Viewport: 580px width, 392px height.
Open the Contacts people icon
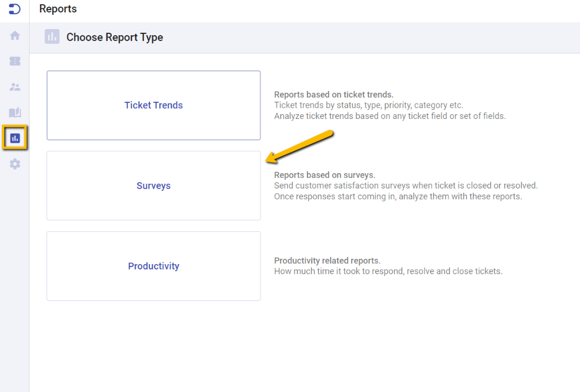point(14,86)
